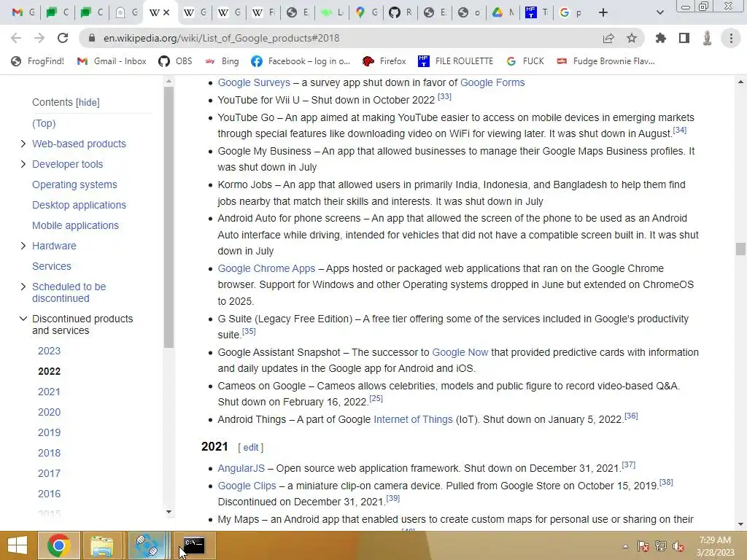
Task: Hide the Contents sidebar
Action: [88, 102]
